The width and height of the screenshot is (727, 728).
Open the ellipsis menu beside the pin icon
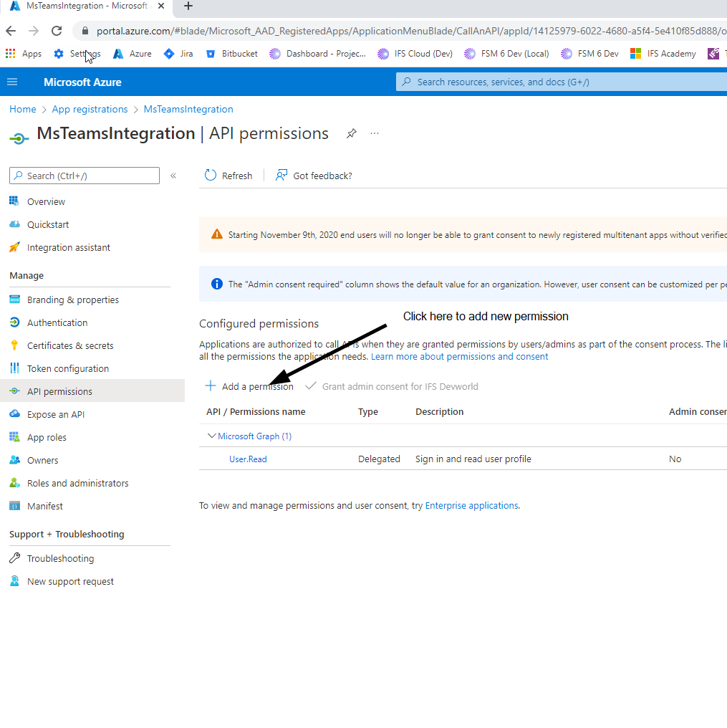pyautogui.click(x=374, y=133)
